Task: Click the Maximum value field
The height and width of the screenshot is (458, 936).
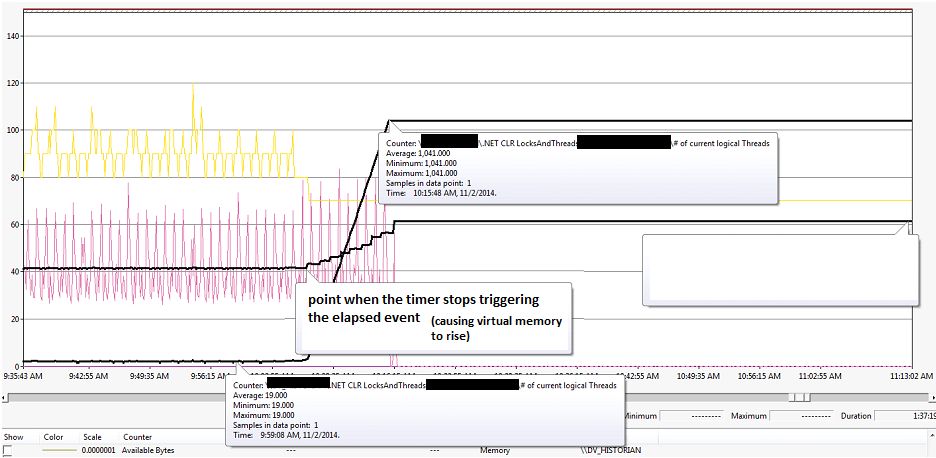Action: coord(801,416)
